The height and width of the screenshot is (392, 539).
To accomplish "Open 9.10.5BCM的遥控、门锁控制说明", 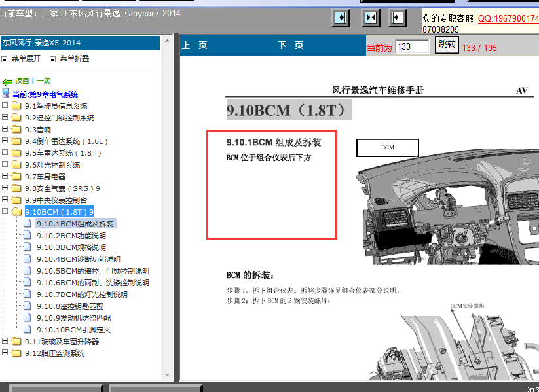I will pos(93,271).
